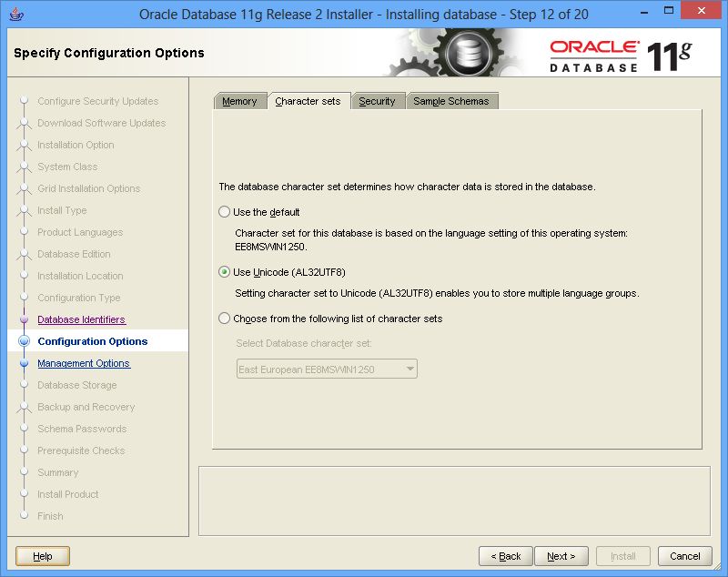Viewport: 728px width, 577px height.
Task: Click 'Setting character set to Unicode' description
Action: pyautogui.click(x=438, y=293)
